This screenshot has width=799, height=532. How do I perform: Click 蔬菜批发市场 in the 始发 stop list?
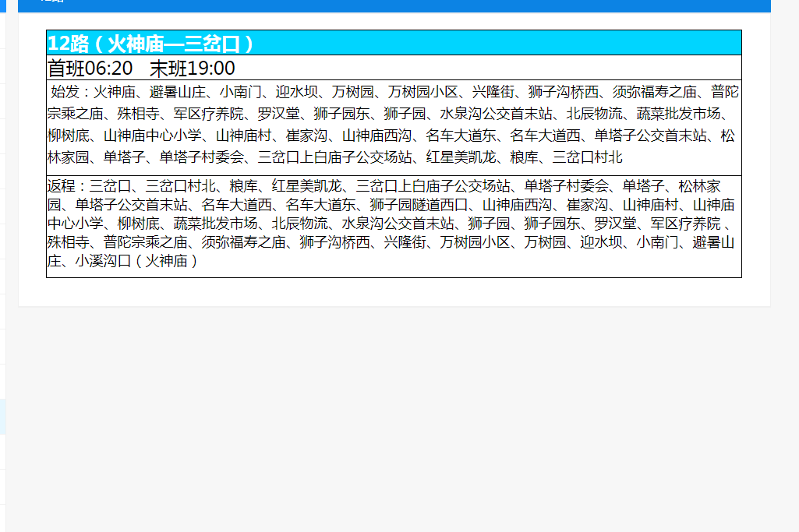coord(679,114)
